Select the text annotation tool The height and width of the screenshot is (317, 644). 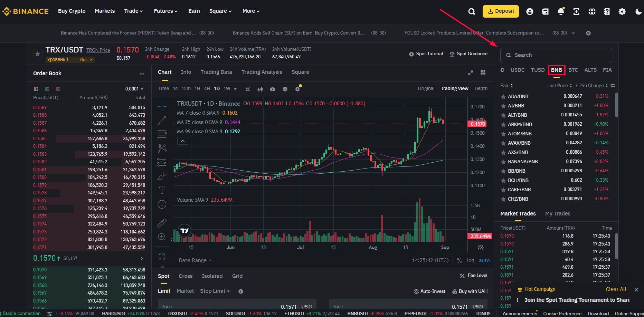click(x=162, y=190)
